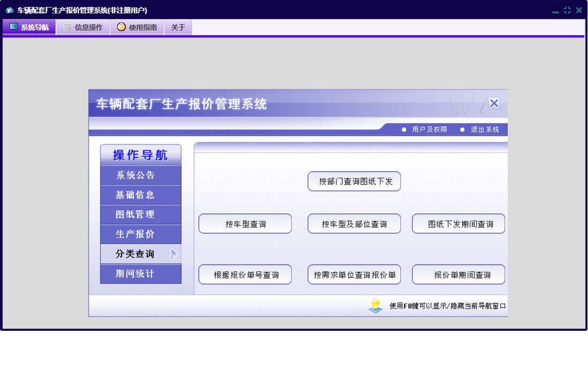Open the 系统导航 tab
Image resolution: width=588 pixels, height=387 pixels.
click(x=29, y=27)
